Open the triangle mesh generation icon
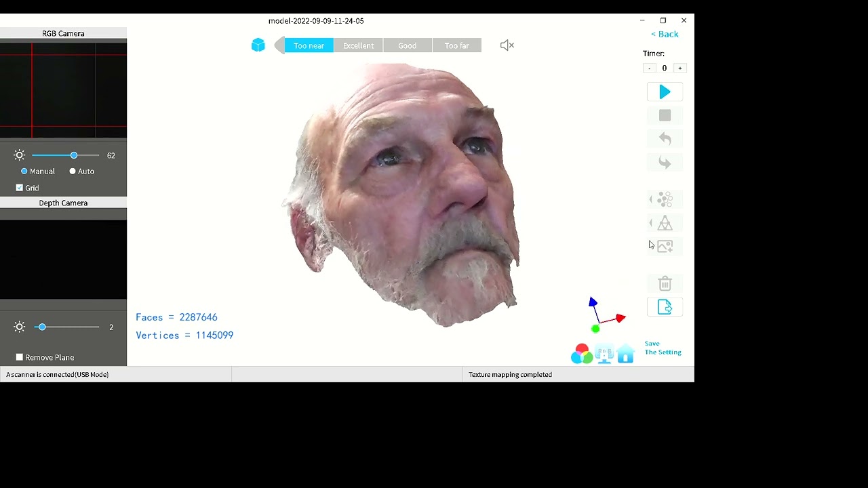 click(665, 223)
